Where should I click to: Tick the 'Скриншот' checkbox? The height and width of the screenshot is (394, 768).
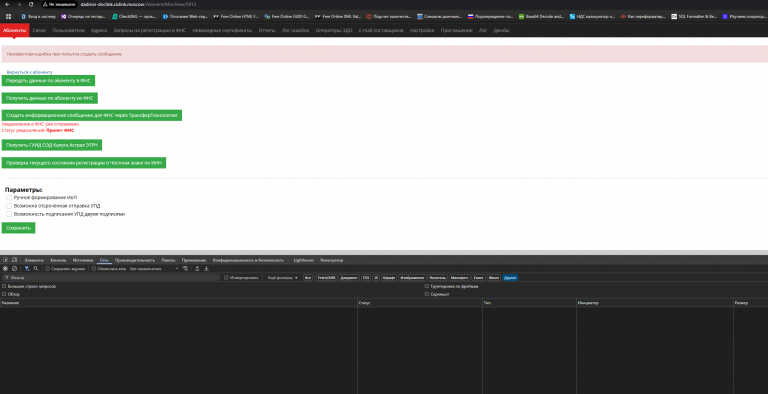(x=427, y=295)
